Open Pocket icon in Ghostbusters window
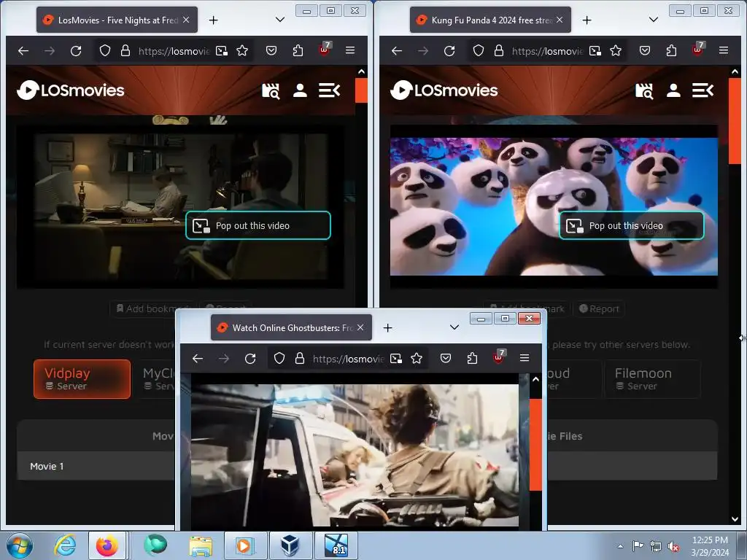Image resolution: width=747 pixels, height=560 pixels. coord(446,358)
